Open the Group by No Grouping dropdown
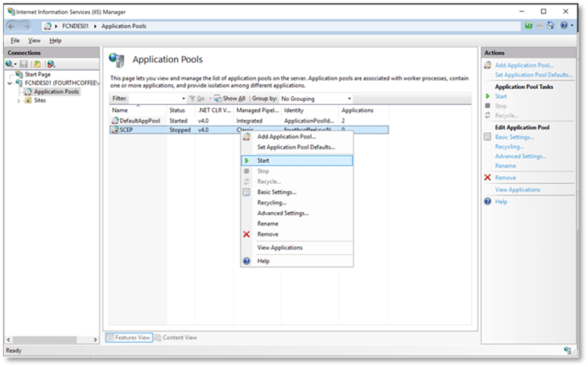Viewport: 588px width, 367px height. click(316, 99)
